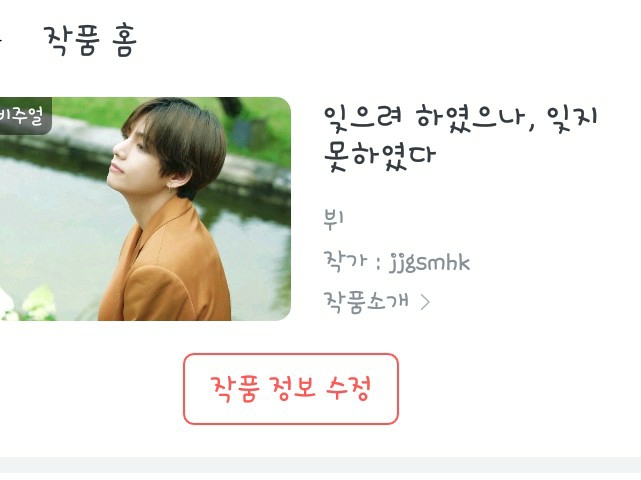Tap the 비주얼 badge on the cover
Viewport: 641px width, 480px height.
click(x=24, y=116)
